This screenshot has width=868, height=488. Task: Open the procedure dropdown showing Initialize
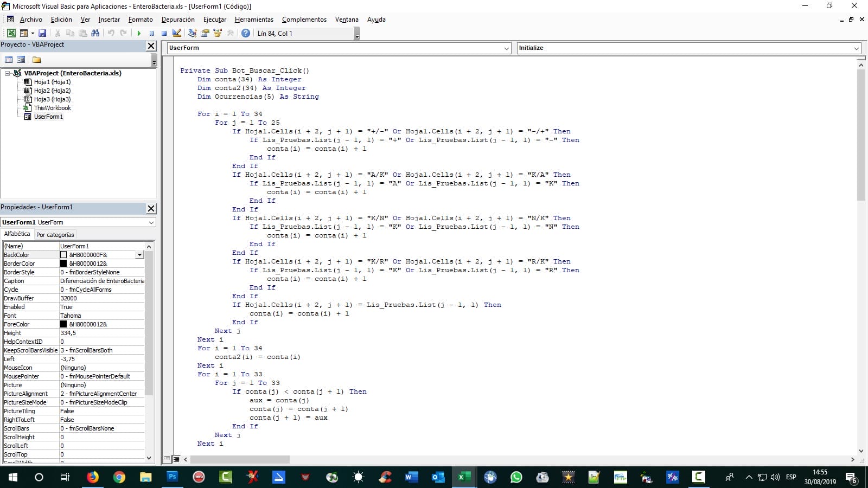pos(856,48)
